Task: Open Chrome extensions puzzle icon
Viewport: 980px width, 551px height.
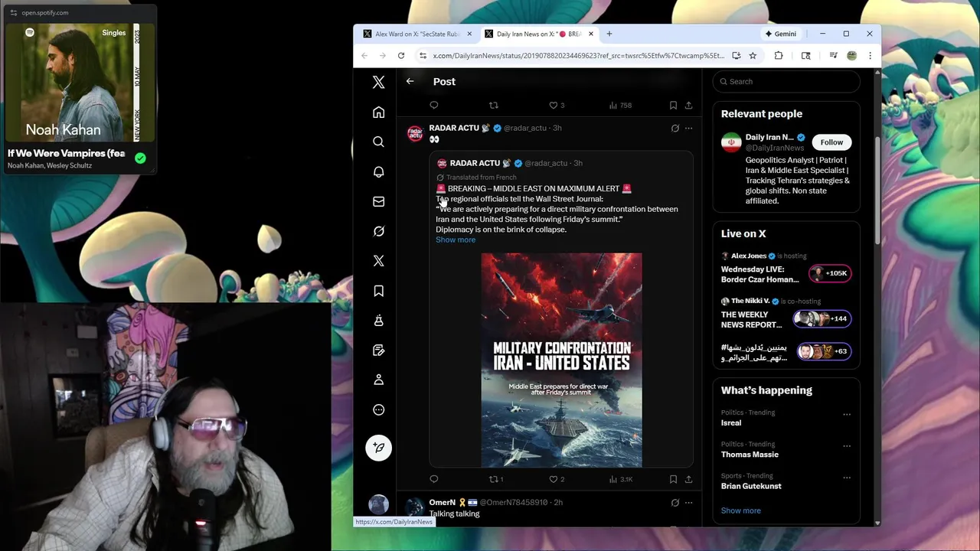Action: point(779,55)
